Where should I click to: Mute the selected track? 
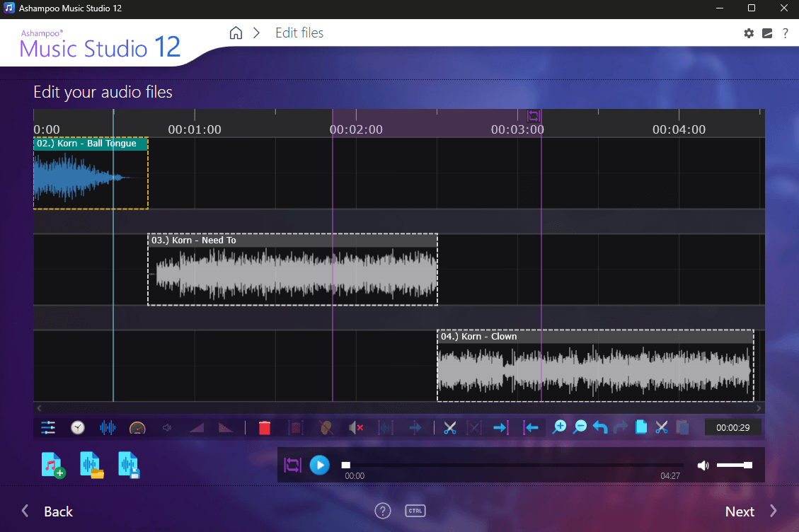357,427
